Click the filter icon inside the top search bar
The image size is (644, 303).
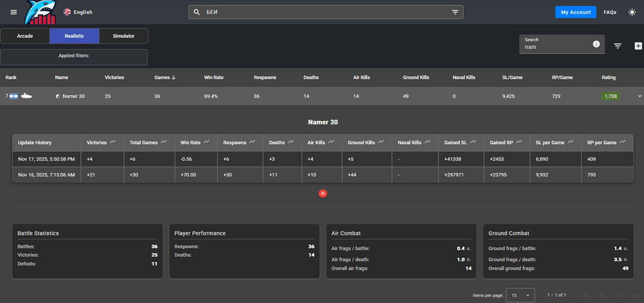455,12
